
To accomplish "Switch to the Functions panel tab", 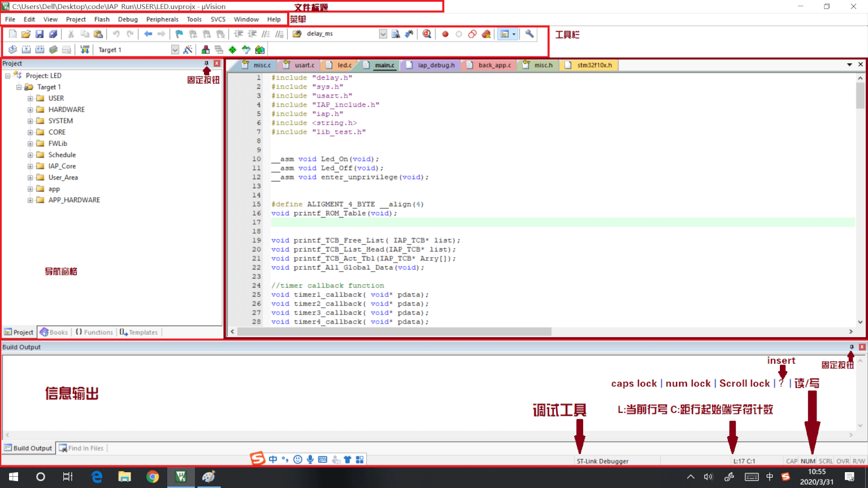I will (x=94, y=332).
